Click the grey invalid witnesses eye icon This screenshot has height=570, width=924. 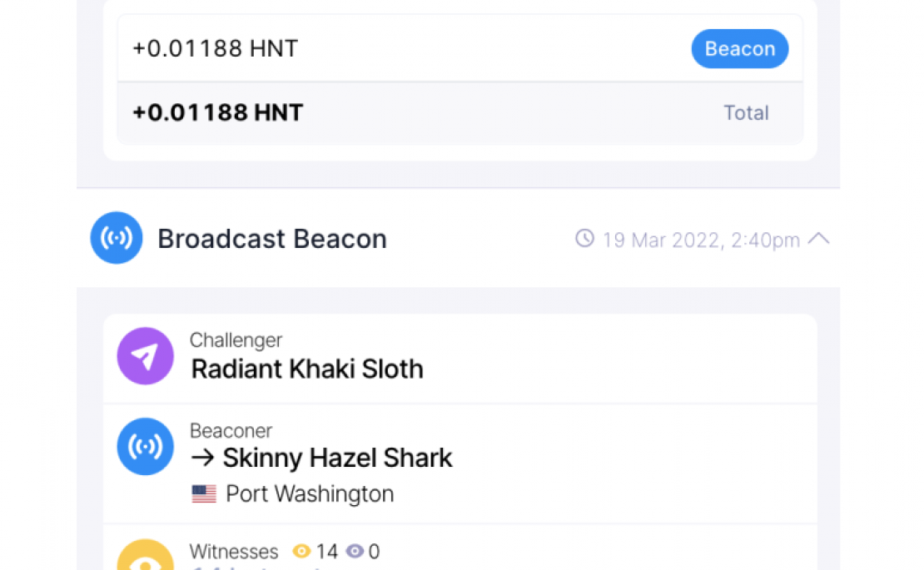pyautogui.click(x=354, y=551)
